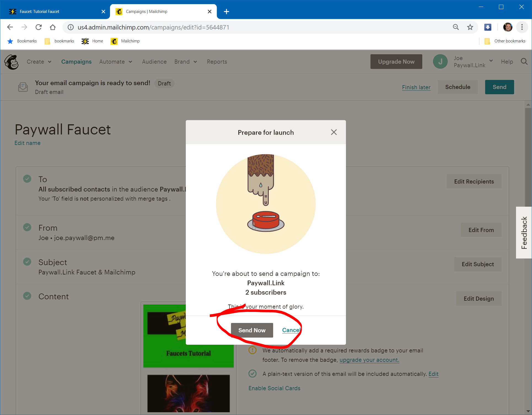Open Other bookmarks folder
This screenshot has width=532, height=415.
(x=505, y=41)
